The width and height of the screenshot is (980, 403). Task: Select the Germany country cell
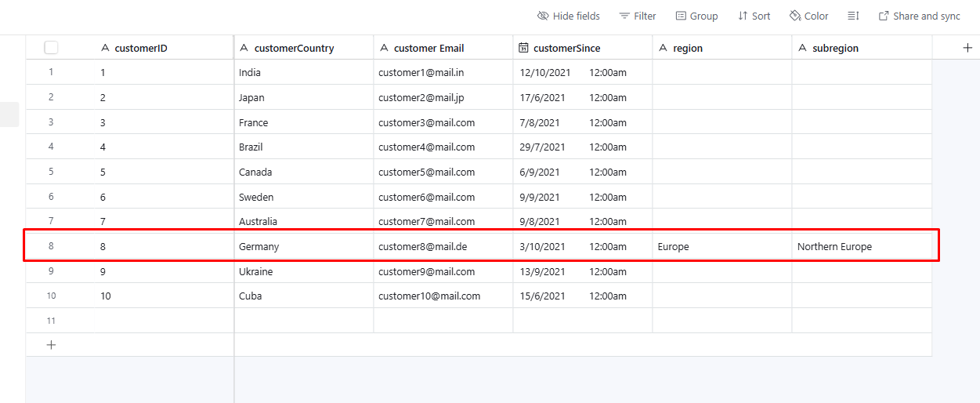(303, 246)
